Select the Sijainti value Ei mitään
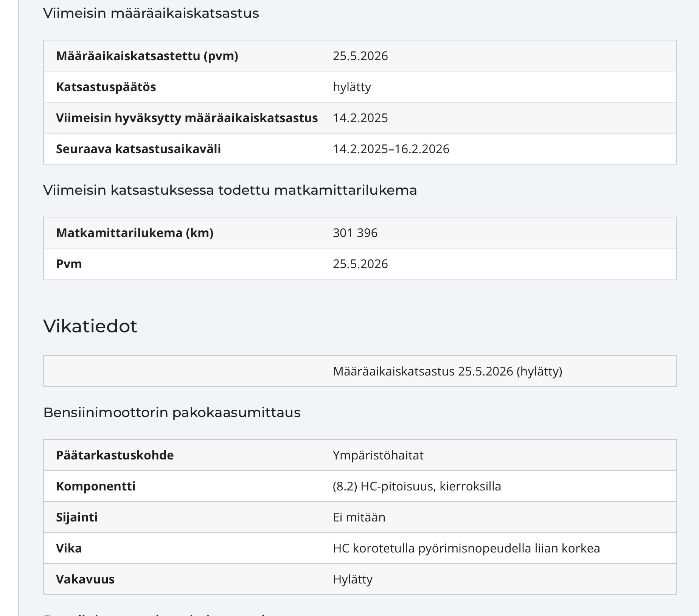 359,517
